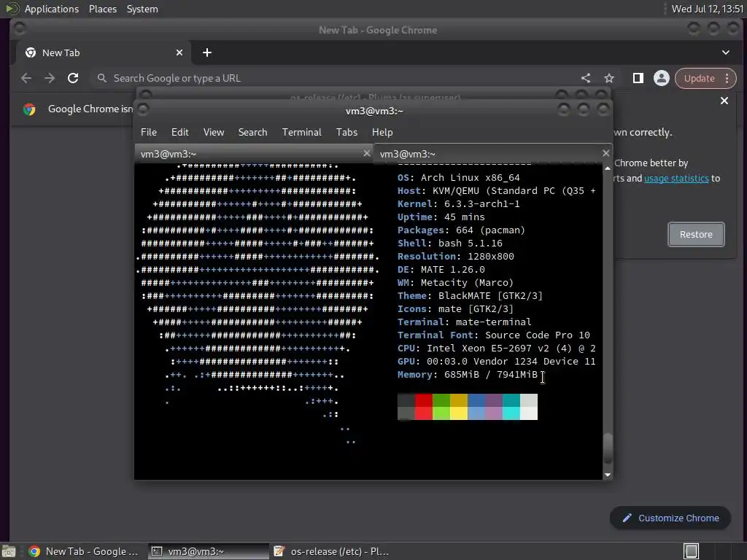The width and height of the screenshot is (747, 560).
Task: Open Chrome profile avatar
Action: point(661,78)
